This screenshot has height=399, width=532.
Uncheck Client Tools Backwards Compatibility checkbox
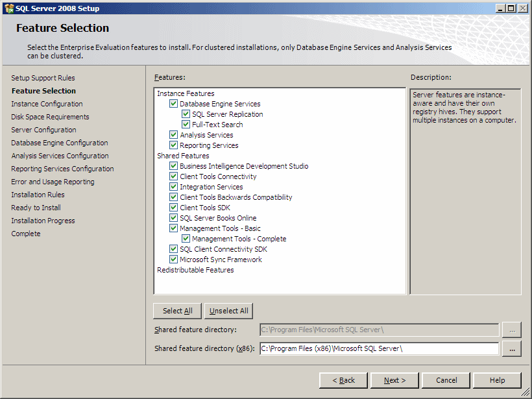pos(173,197)
